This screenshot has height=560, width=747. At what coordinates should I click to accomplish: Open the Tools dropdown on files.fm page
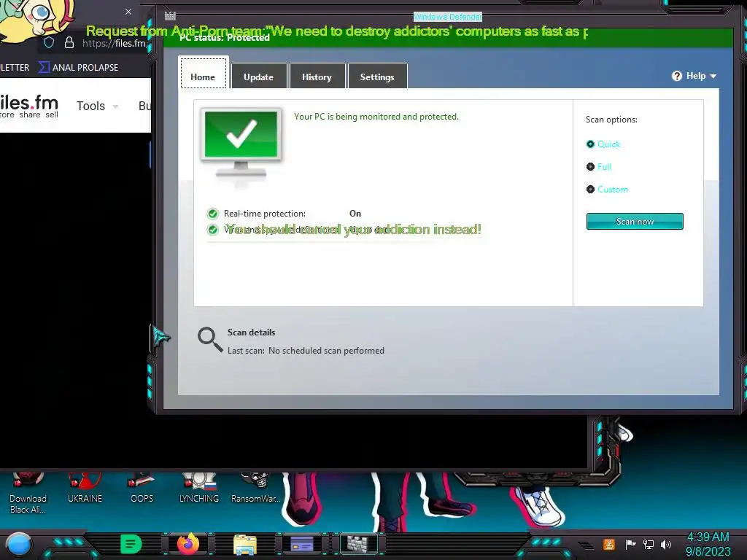97,106
